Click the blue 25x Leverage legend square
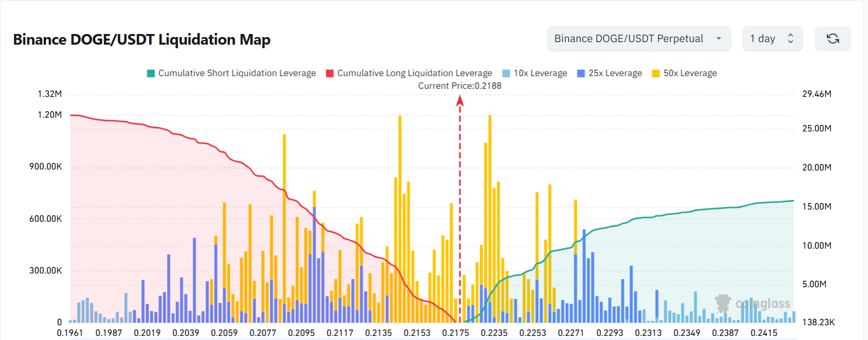The height and width of the screenshot is (340, 868). point(581,74)
